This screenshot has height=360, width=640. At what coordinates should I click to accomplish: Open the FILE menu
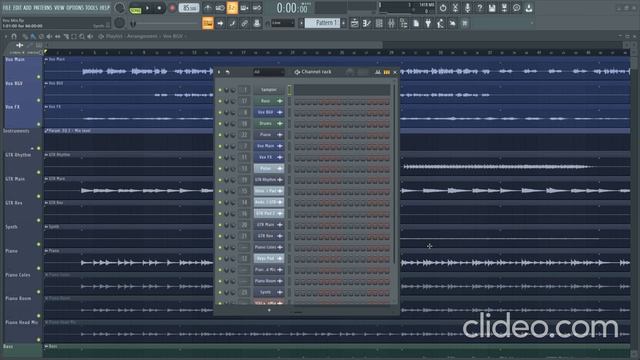(7, 7)
